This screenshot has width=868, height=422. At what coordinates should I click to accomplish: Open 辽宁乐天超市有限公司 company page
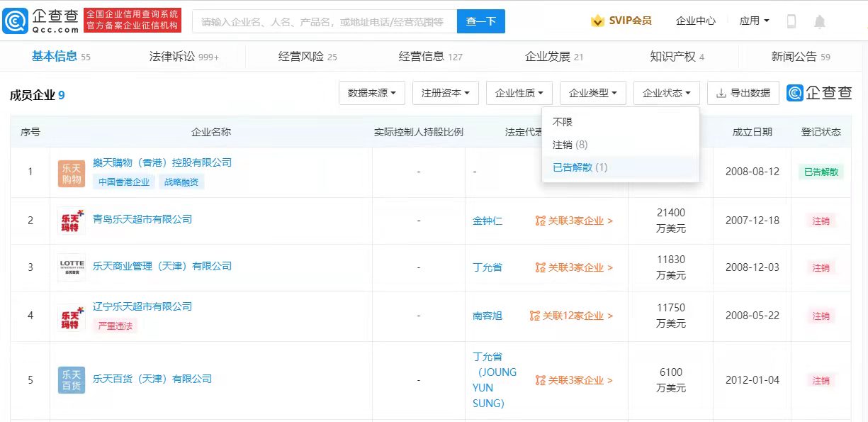(x=142, y=306)
